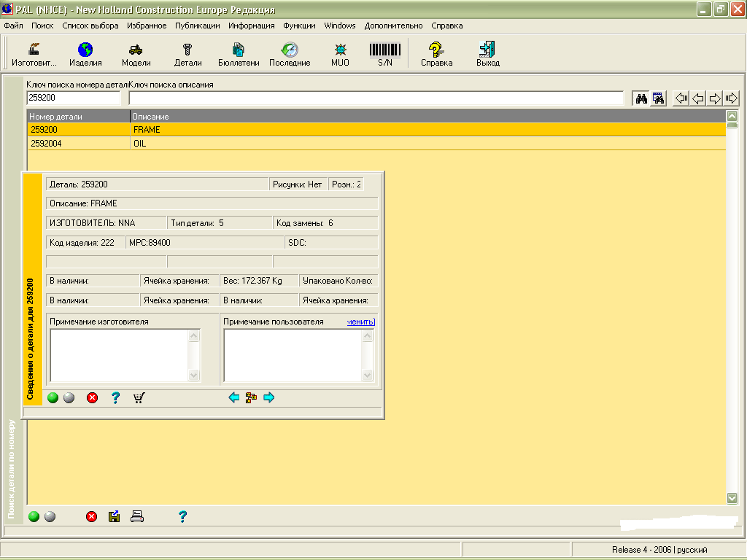Click the red X in the bottom search bar
This screenshot has height=560, width=747.
(91, 517)
